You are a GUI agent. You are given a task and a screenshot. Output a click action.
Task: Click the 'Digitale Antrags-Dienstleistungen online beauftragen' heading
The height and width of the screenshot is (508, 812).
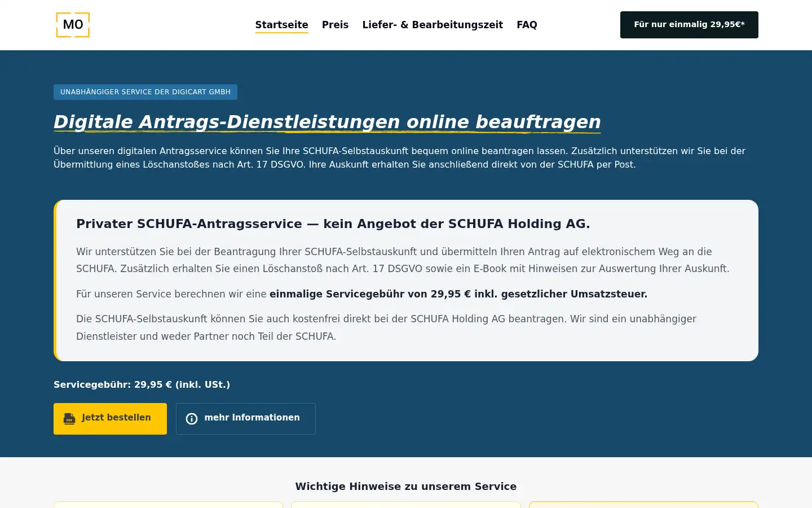(x=327, y=122)
